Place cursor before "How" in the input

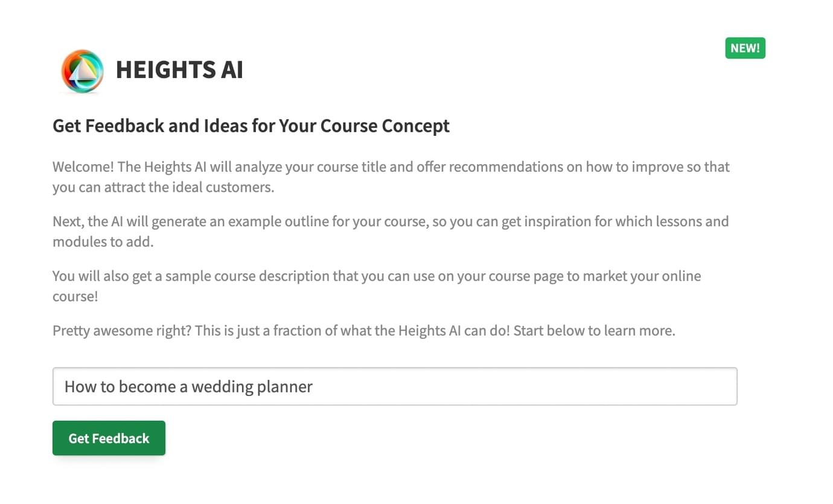65,386
